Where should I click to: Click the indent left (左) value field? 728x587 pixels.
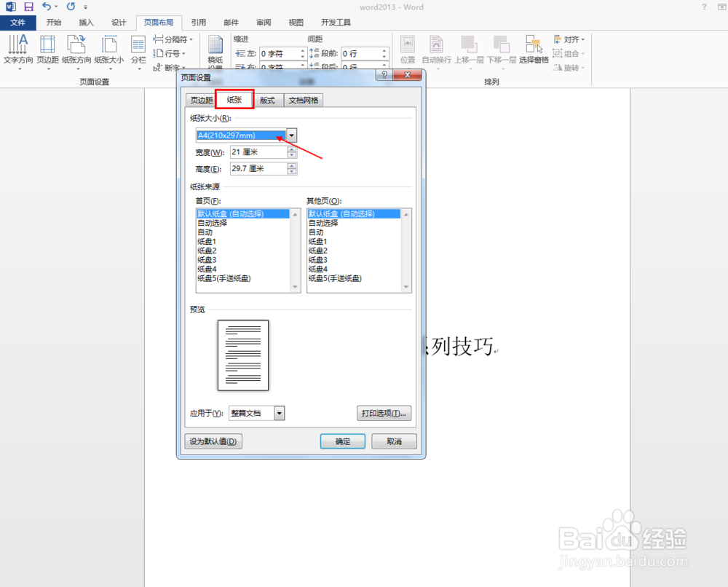point(279,54)
